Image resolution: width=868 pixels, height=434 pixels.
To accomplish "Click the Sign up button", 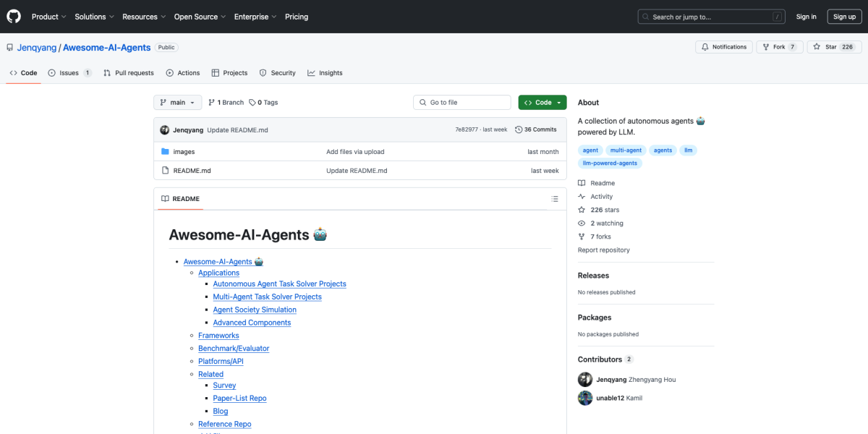I will click(x=844, y=17).
